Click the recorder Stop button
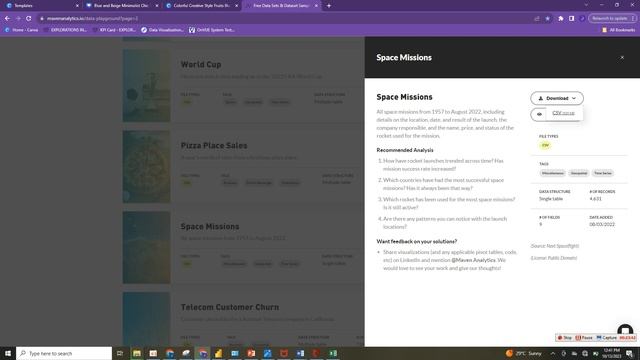The height and width of the screenshot is (360, 640). point(565,338)
